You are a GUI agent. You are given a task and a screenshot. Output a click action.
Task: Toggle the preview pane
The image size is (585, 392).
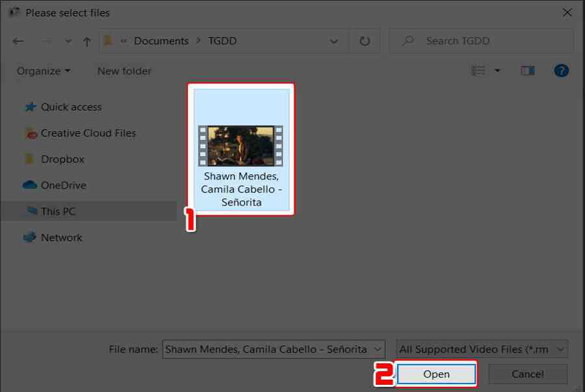click(x=528, y=70)
